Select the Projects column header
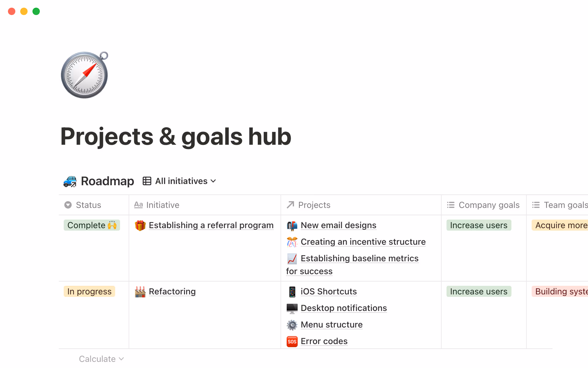The width and height of the screenshot is (588, 368). point(314,205)
